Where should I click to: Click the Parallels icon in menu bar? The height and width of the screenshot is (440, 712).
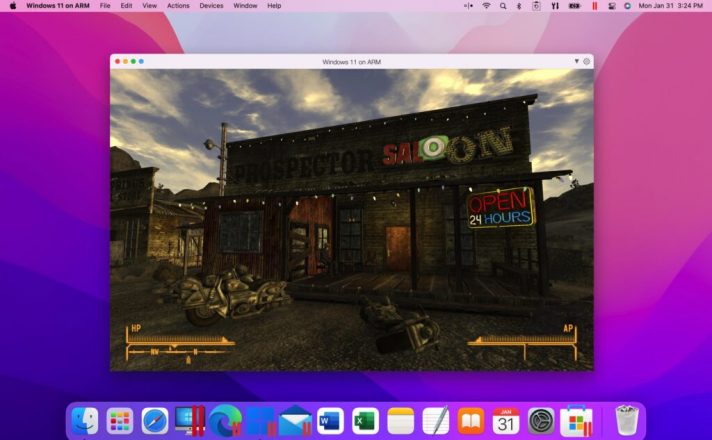[595, 6]
